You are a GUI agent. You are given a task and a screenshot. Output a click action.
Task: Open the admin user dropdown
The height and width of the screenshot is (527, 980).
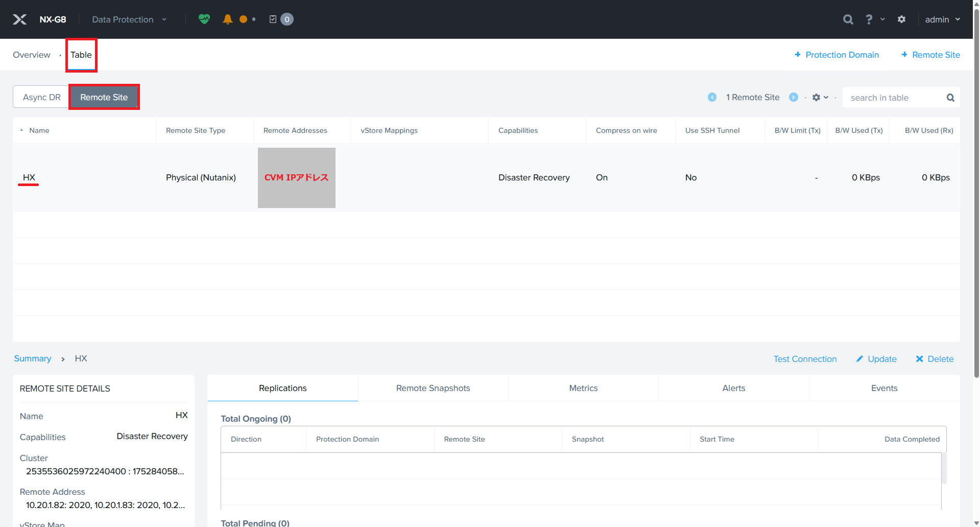coord(942,19)
